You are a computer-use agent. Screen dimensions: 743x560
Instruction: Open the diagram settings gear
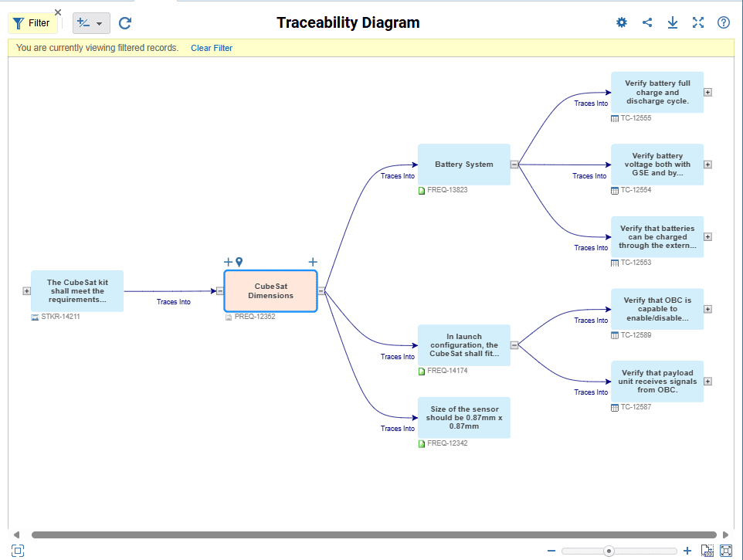tap(622, 22)
